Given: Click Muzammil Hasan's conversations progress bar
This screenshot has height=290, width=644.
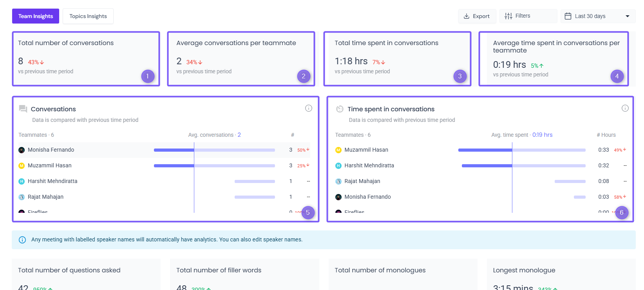Looking at the screenshot, I should click(214, 166).
